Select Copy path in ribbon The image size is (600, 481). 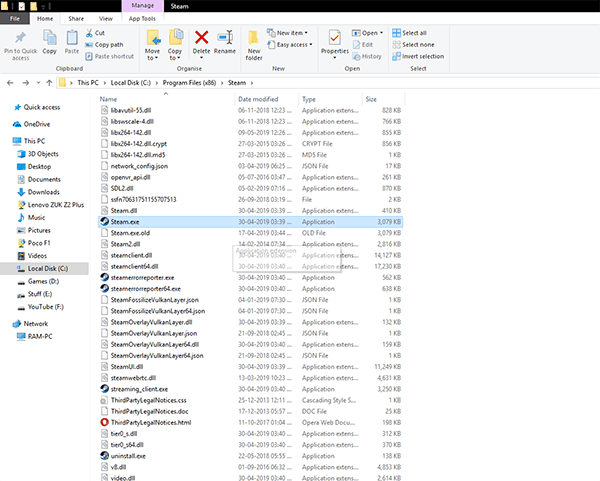click(x=104, y=45)
